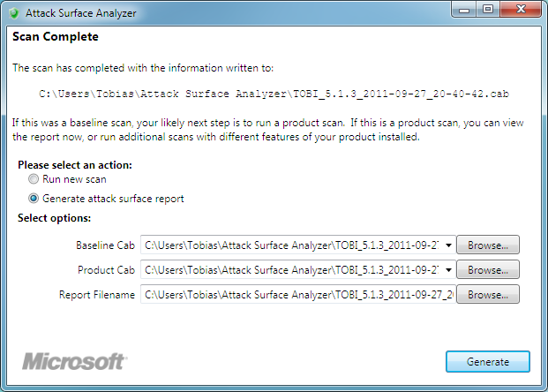
Task: Click the scan output .cab file path text
Action: click(274, 94)
